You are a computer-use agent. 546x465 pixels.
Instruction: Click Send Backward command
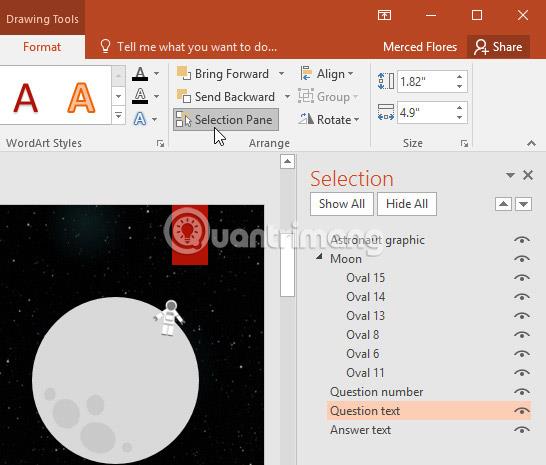pos(226,96)
